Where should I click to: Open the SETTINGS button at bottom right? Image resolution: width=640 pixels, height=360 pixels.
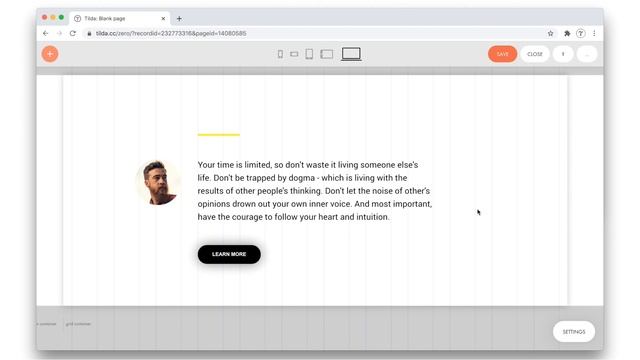tap(574, 331)
